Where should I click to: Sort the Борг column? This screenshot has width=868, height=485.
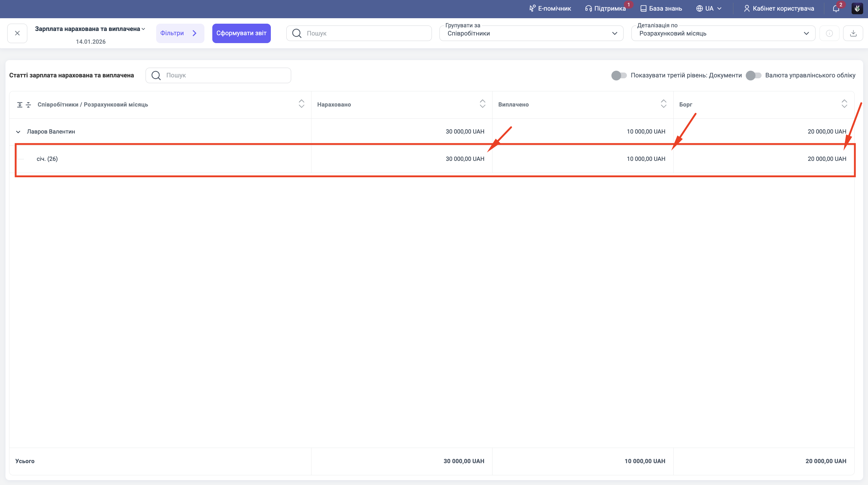(844, 104)
